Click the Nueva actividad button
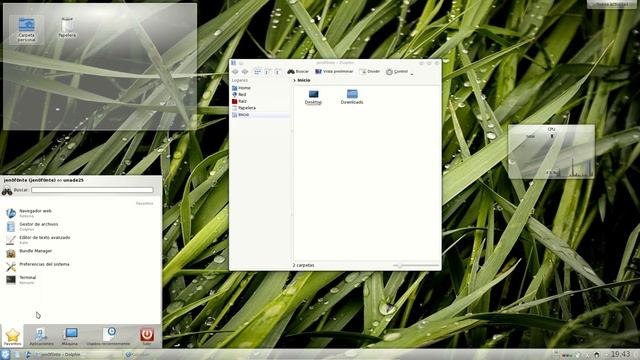Screen dimensions: 640x360 click(x=612, y=4)
